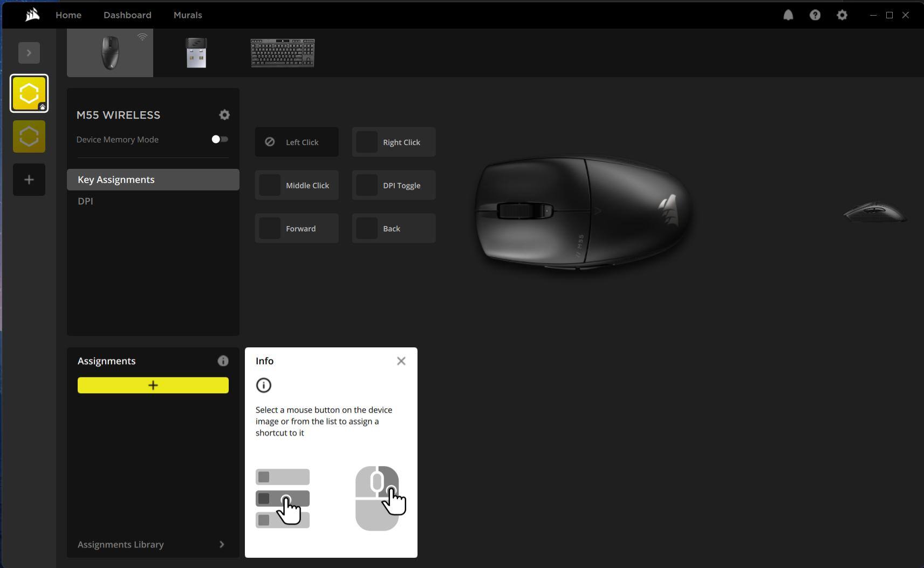Add new assignment with yellow plus button
The width and height of the screenshot is (924, 568).
tap(153, 385)
